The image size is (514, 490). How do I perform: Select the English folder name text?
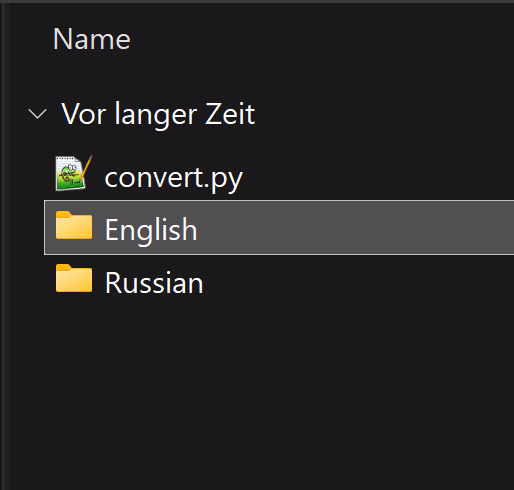coord(151,230)
